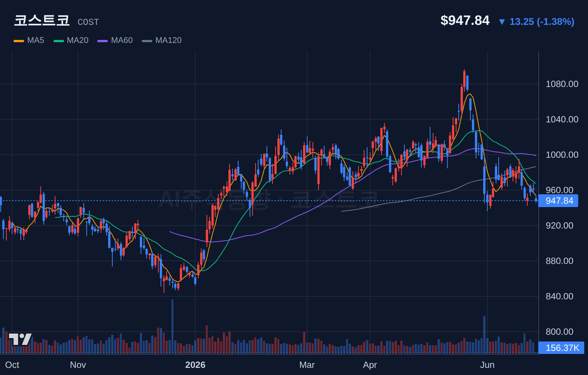Click the 840.00 price scale label

click(x=559, y=296)
